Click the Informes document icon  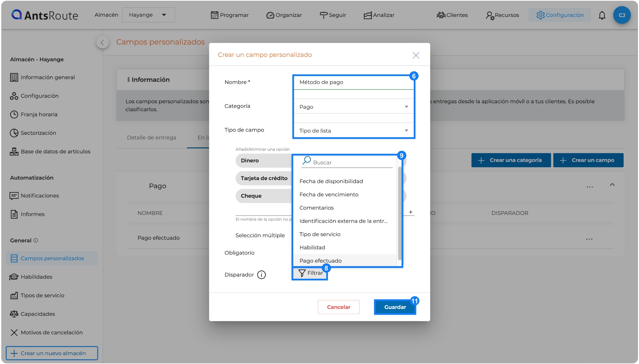[x=14, y=214]
